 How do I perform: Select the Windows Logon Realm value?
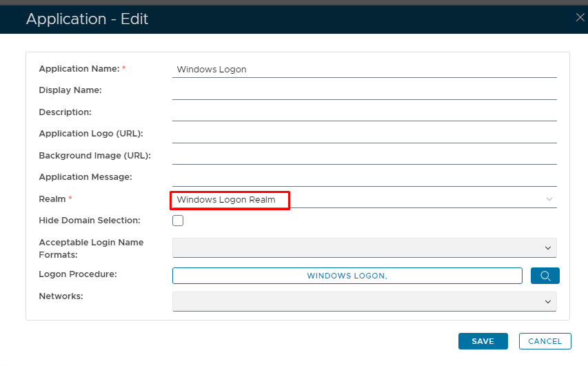pyautogui.click(x=227, y=200)
